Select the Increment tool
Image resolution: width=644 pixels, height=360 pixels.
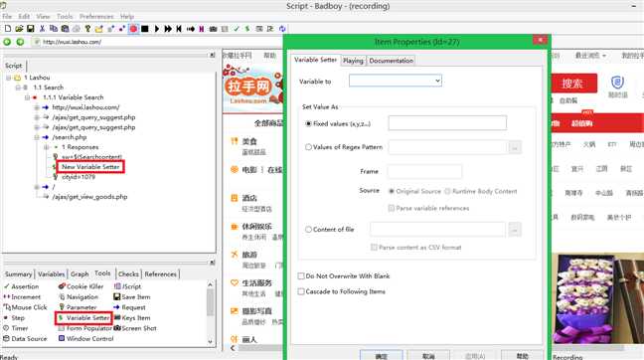coord(22,296)
